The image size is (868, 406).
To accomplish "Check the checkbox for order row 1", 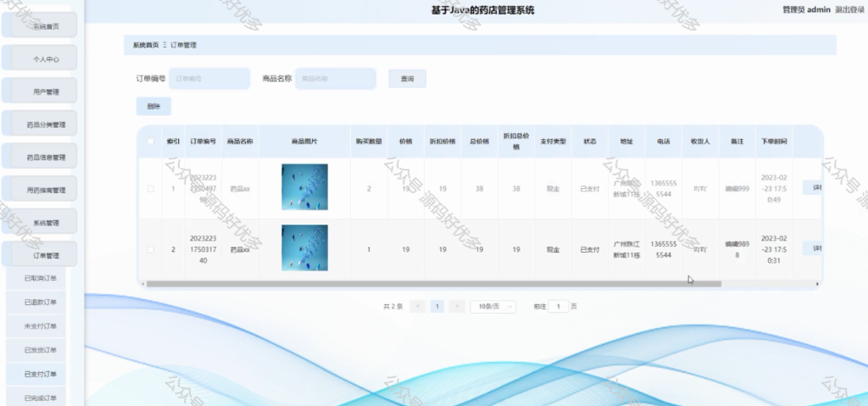I will (151, 189).
